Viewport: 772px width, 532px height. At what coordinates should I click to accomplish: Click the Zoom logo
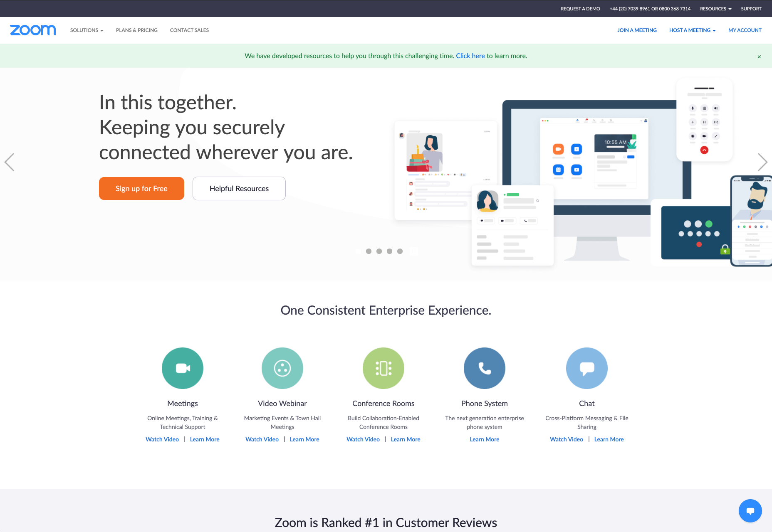(x=33, y=30)
